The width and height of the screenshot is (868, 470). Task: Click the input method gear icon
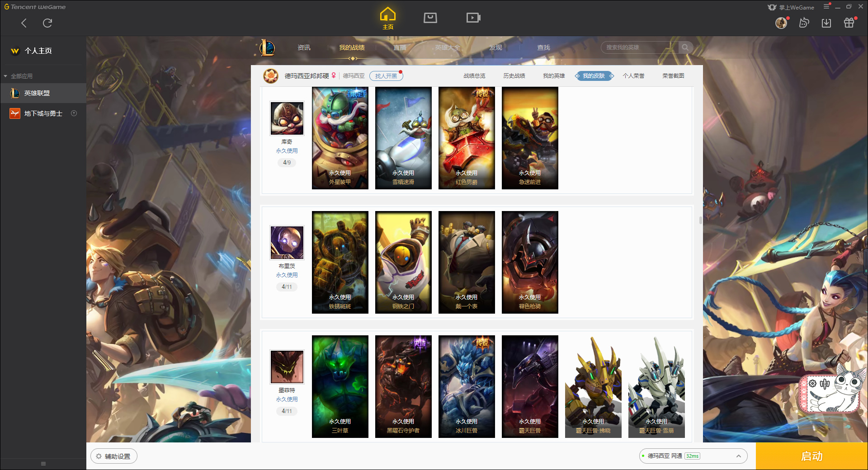pyautogui.click(x=812, y=384)
